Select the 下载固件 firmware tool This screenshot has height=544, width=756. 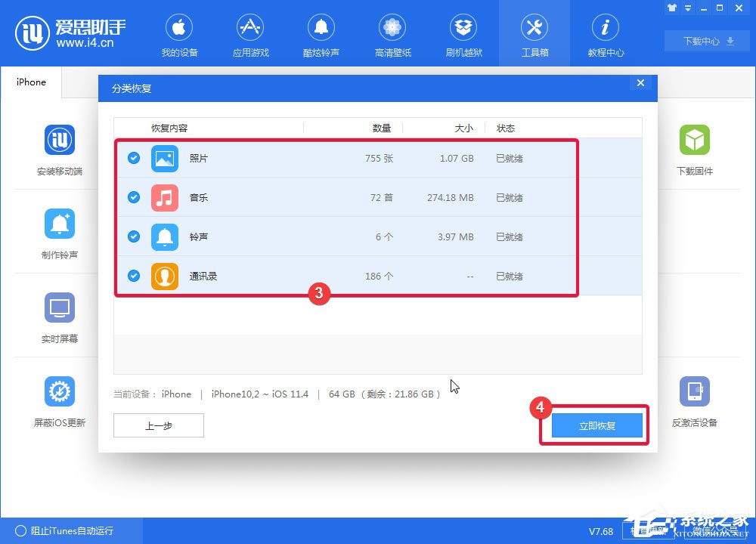tap(694, 150)
